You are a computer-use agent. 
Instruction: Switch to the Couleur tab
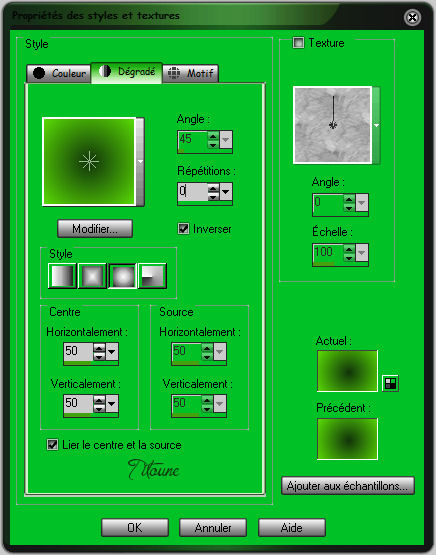(59, 73)
